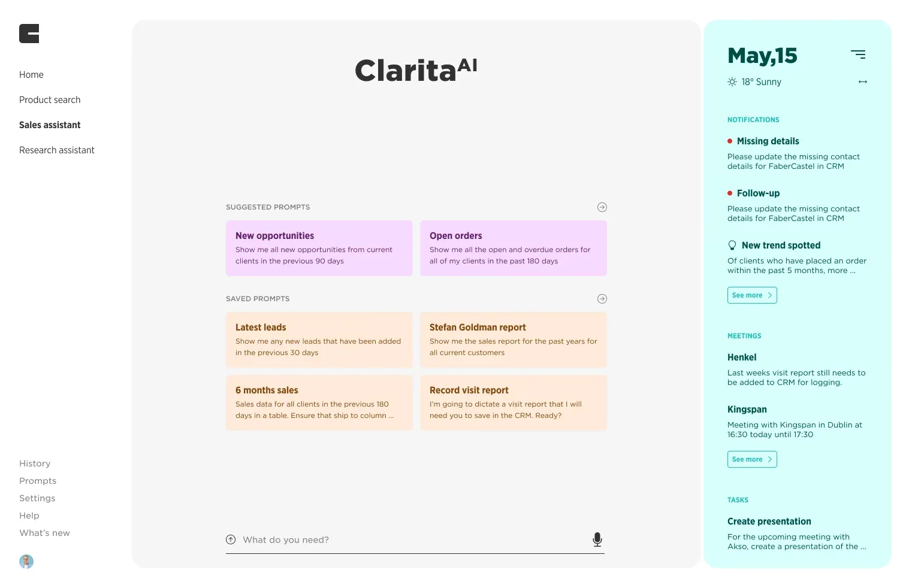The height and width of the screenshot is (588, 906).
Task: Open the Missing details notification
Action: (x=794, y=153)
